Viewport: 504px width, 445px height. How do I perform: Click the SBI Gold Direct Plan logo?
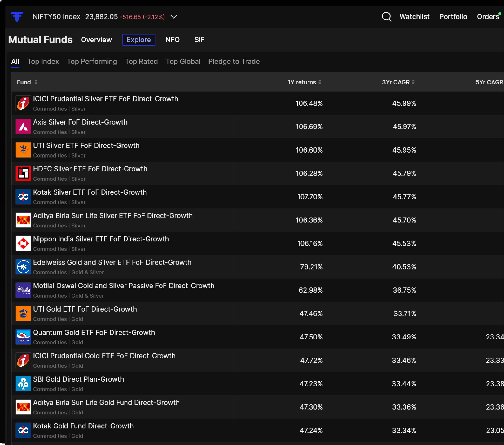[23, 384]
